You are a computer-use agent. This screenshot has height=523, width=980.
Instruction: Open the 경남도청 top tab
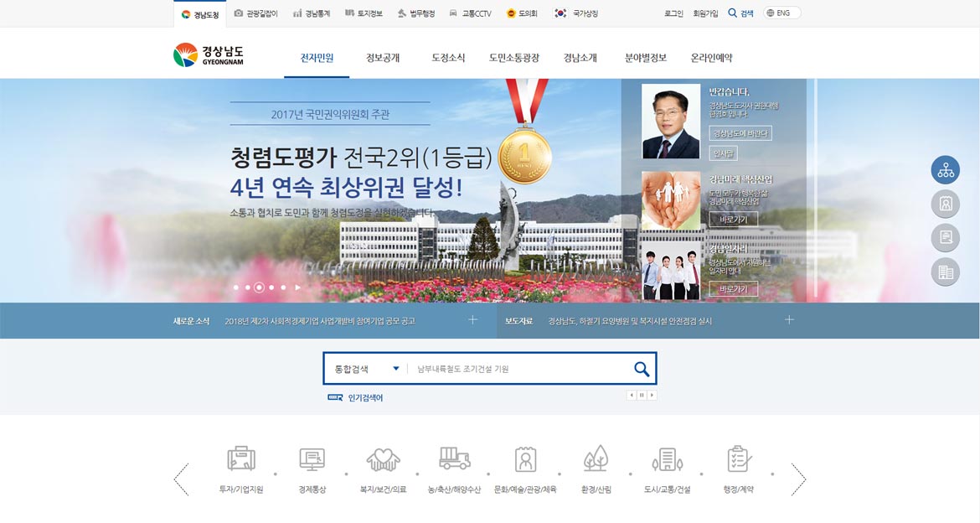pos(200,14)
